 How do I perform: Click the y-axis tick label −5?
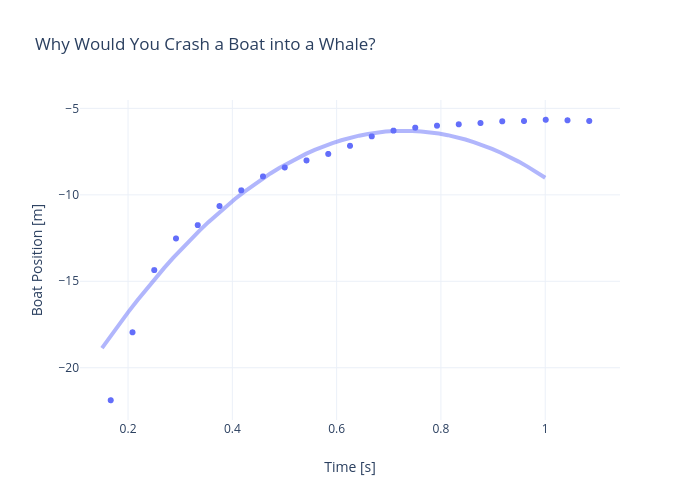point(72,108)
